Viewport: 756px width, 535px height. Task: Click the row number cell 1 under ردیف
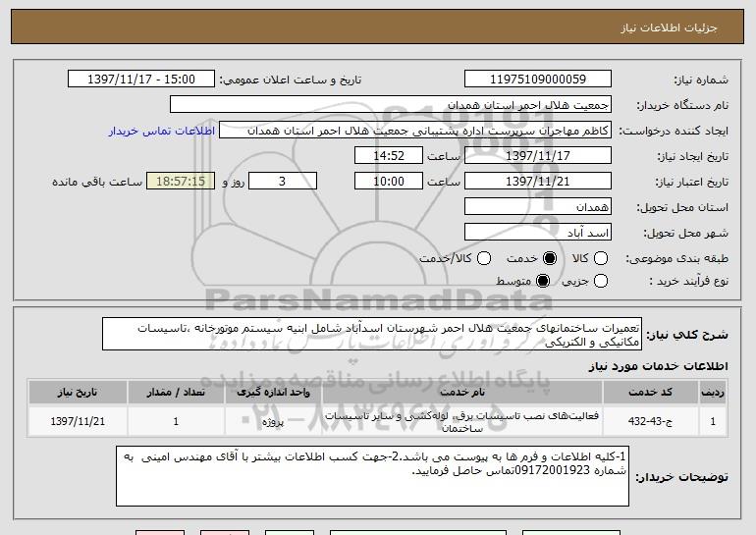pyautogui.click(x=713, y=421)
